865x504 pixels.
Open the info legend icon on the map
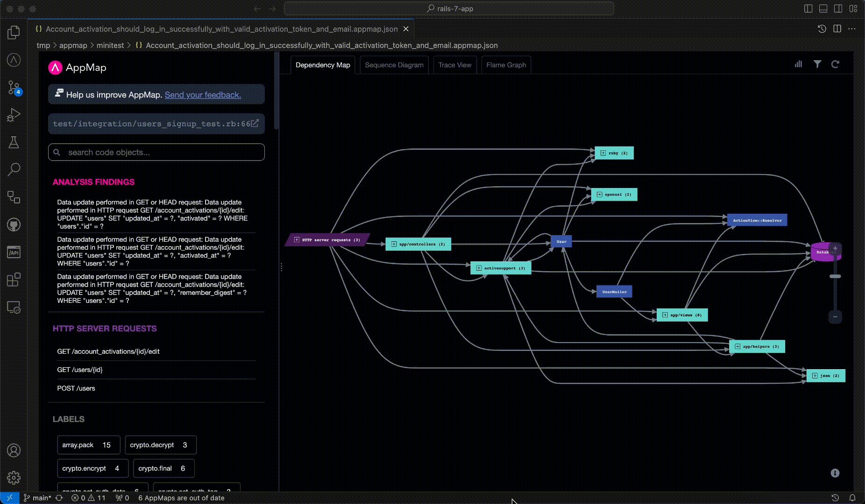coord(835,473)
